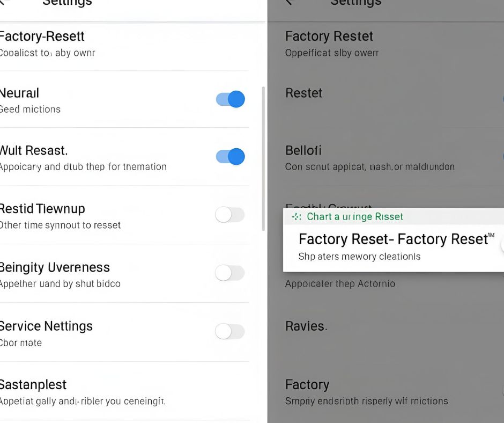The width and height of the screenshot is (504, 423).
Task: Click the 'Appoicater thep Actornio' text
Action: tap(340, 283)
